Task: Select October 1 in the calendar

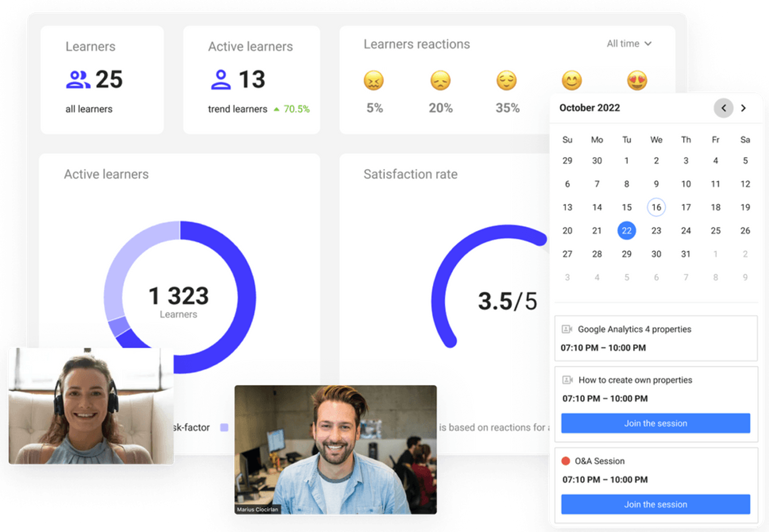Action: tap(627, 161)
